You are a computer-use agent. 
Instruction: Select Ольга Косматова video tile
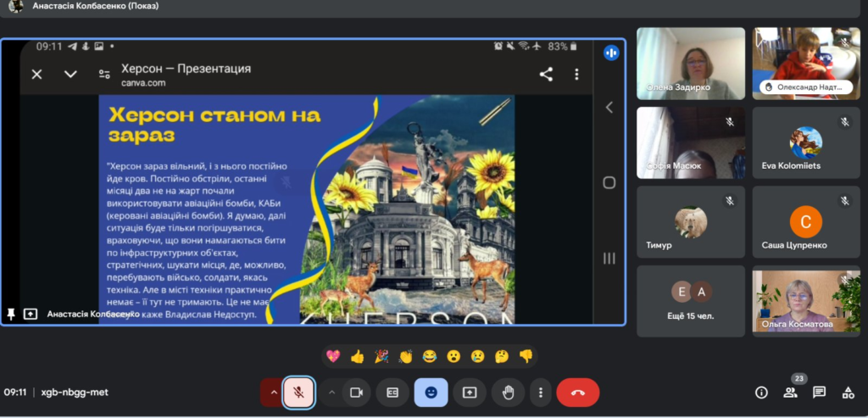[806, 301]
